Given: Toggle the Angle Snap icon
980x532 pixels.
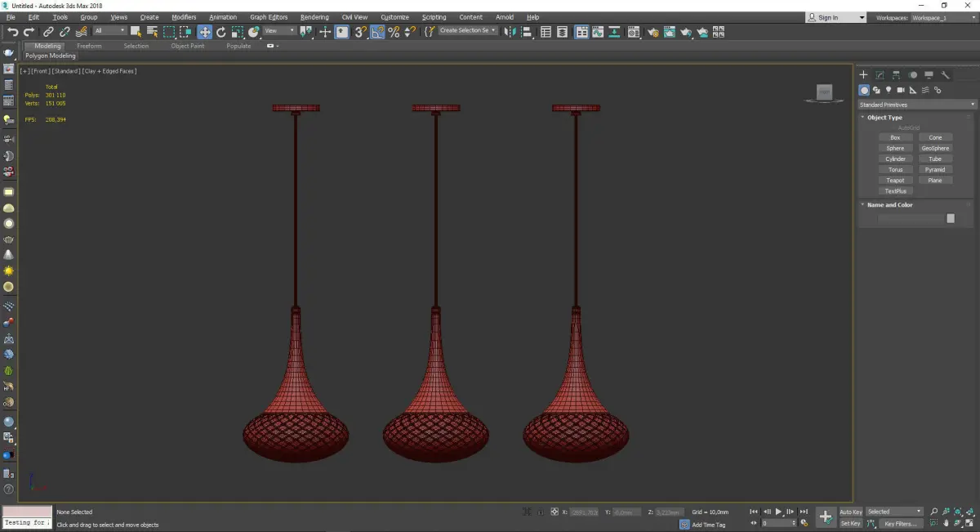Looking at the screenshot, I should click(377, 32).
